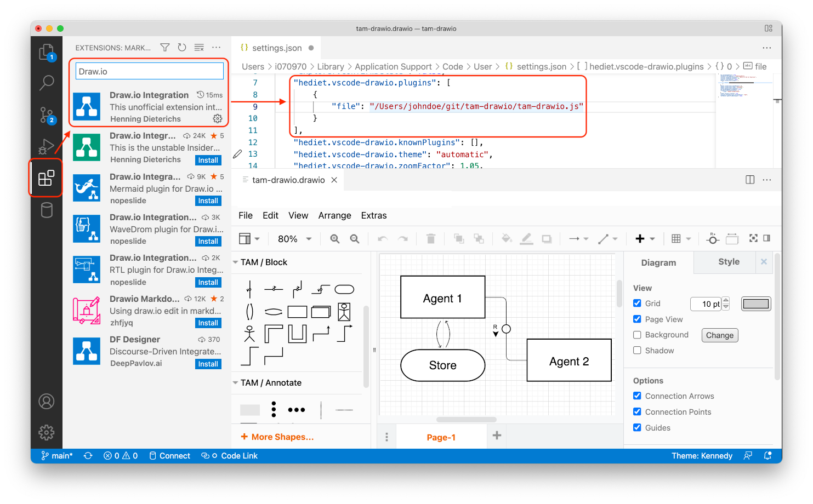Toggle the Page View checkbox

coord(637,319)
